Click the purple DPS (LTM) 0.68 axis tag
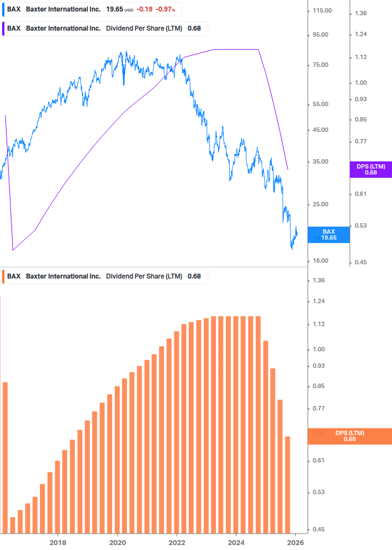 pos(371,170)
